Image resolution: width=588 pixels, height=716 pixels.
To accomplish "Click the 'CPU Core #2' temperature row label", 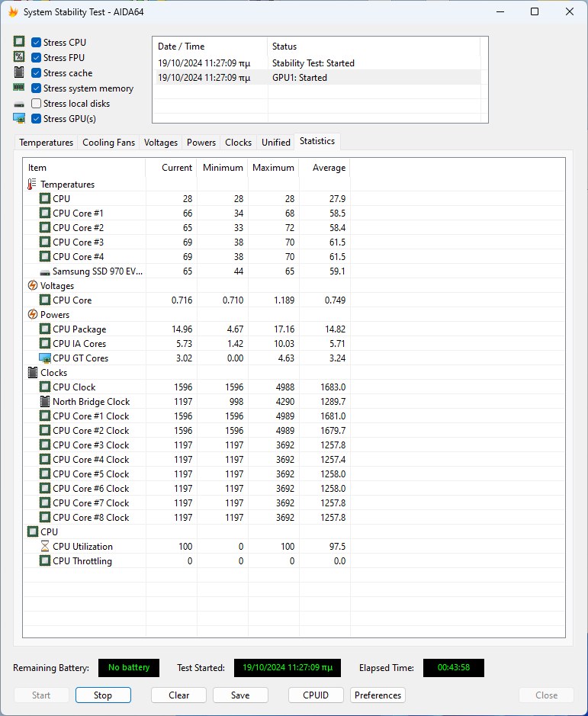I will coord(78,227).
